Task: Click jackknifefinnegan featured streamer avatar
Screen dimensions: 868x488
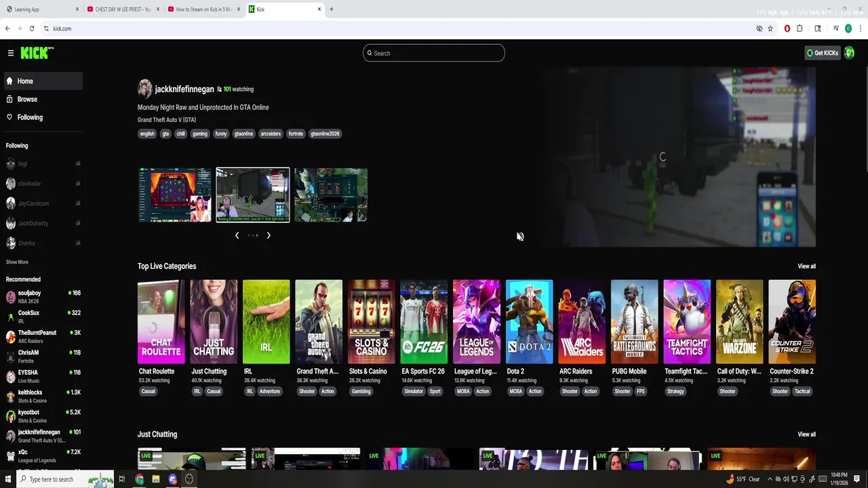Action: 145,89
